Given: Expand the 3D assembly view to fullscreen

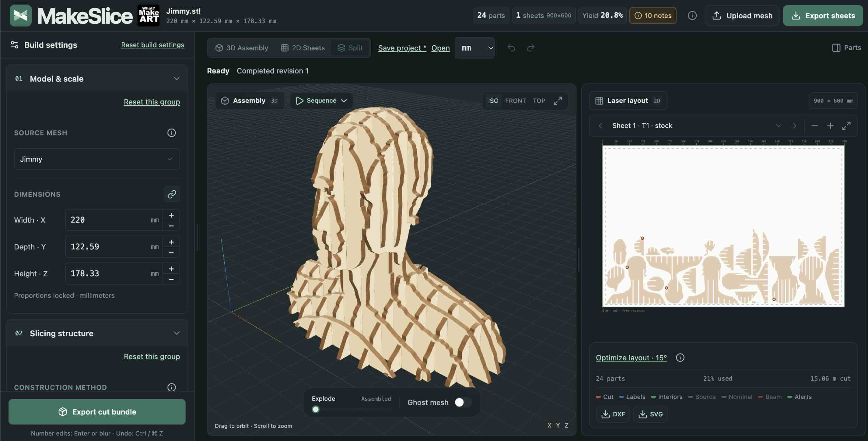Looking at the screenshot, I should (x=558, y=101).
